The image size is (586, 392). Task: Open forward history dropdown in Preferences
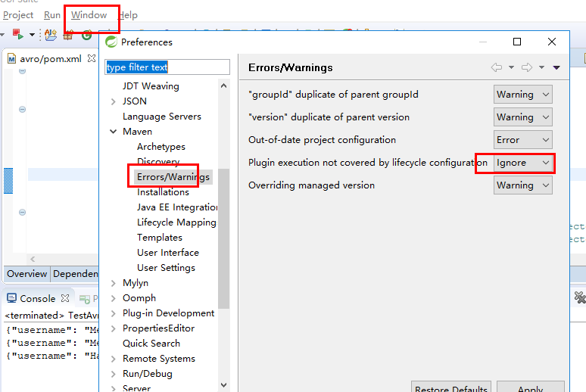click(x=541, y=67)
